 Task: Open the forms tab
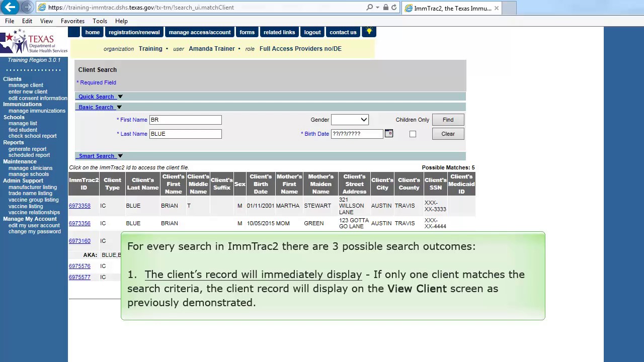pos(247,32)
